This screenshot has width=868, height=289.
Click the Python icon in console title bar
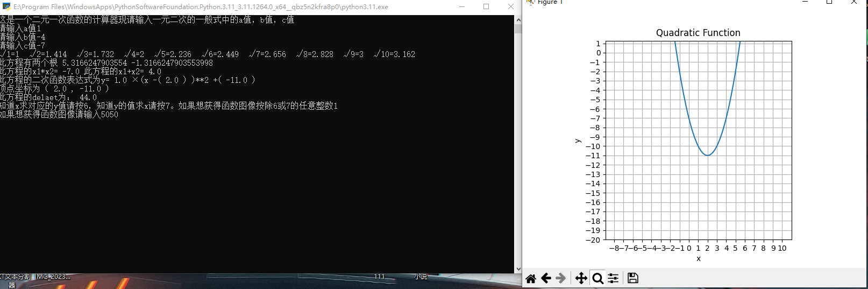coord(6,6)
